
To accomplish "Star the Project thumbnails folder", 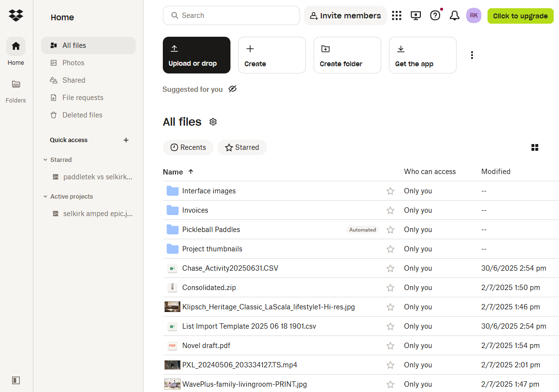I will (x=390, y=249).
